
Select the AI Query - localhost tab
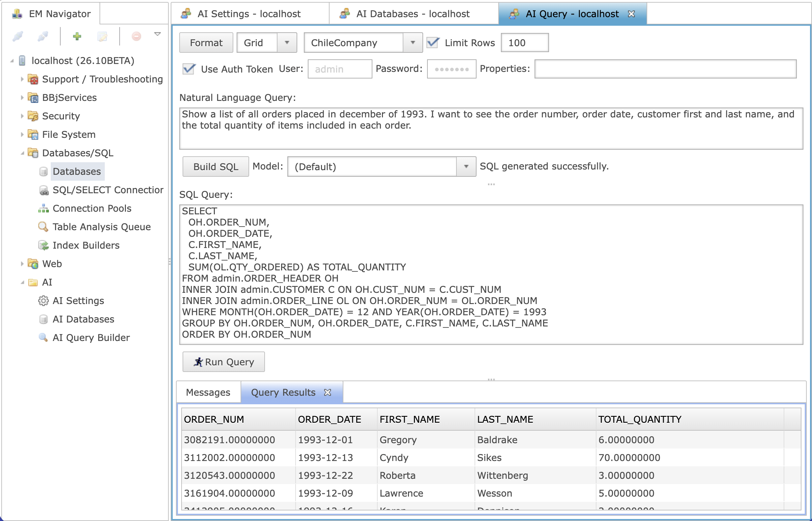(572, 14)
